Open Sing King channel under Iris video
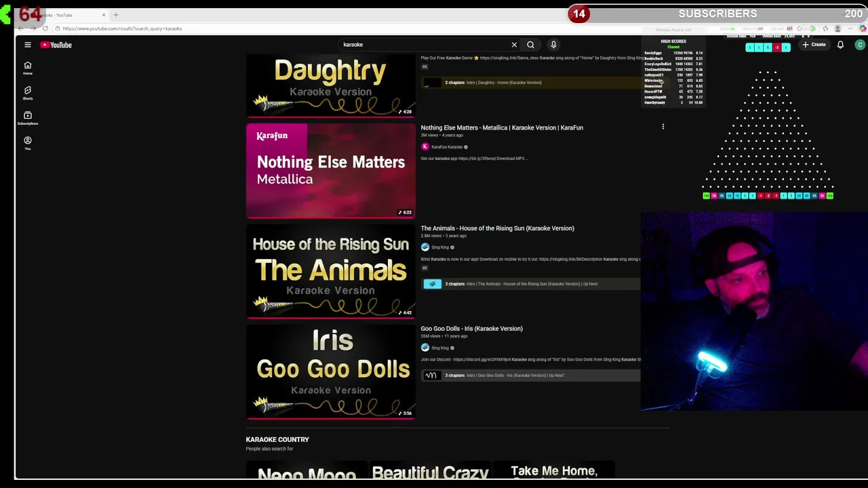Image resolution: width=868 pixels, height=488 pixels. 440,348
